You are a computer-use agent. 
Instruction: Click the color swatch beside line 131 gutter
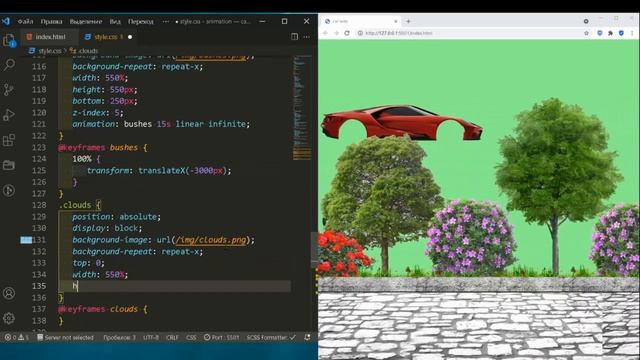point(26,240)
